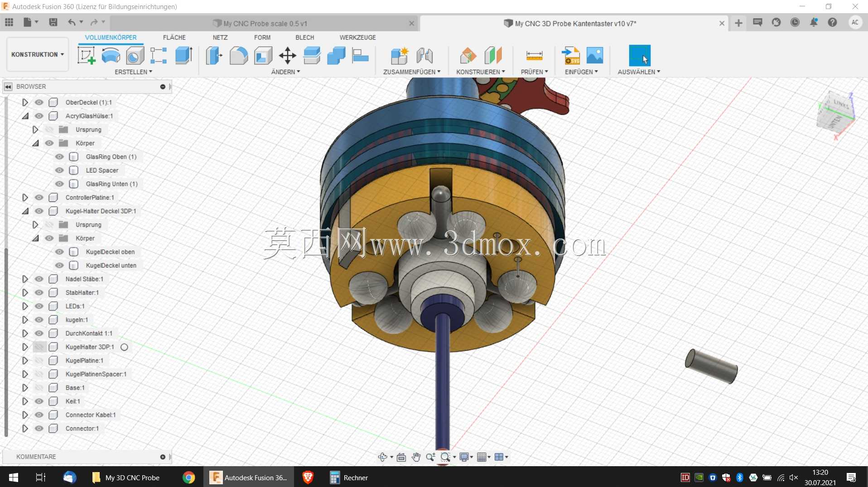Open the PRÜFEN menu label
Image resolution: width=868 pixels, height=487 pixels.
tap(535, 72)
